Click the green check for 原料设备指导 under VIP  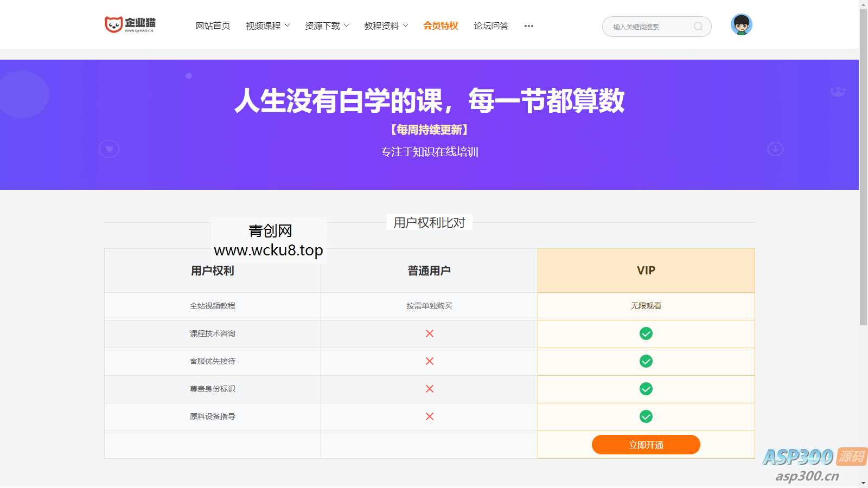pos(646,417)
